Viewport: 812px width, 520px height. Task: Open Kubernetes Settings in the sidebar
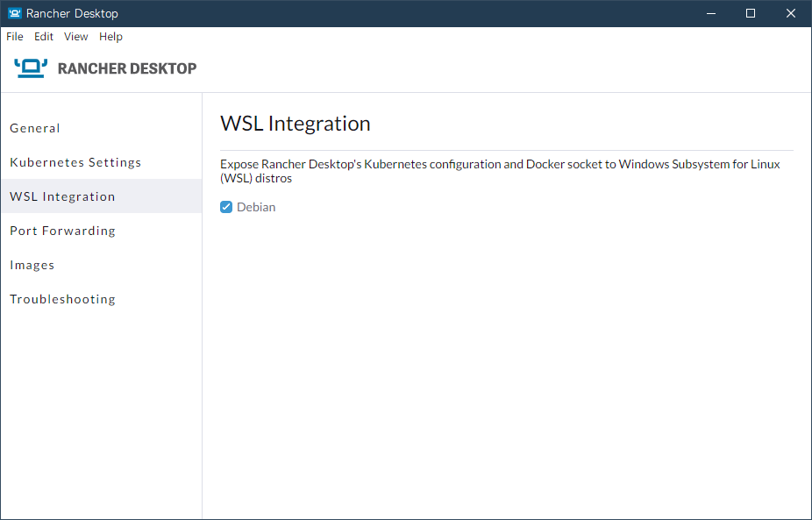click(75, 162)
